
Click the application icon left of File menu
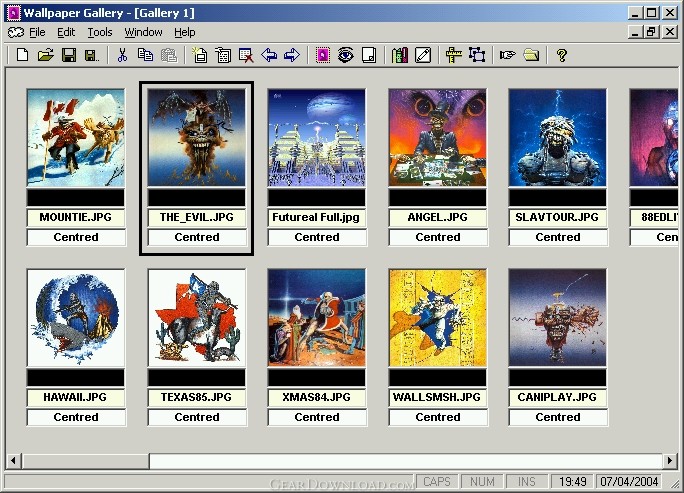16,32
